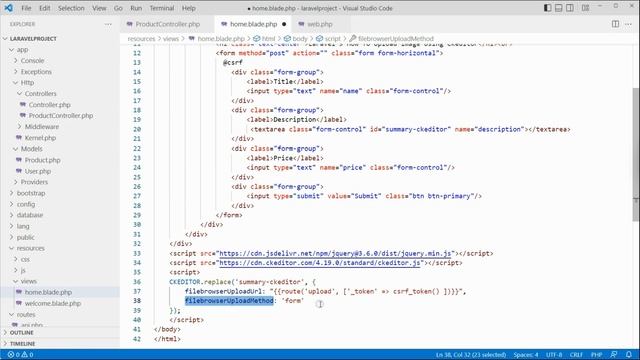Expand the bootstrap folder

pos(31,193)
